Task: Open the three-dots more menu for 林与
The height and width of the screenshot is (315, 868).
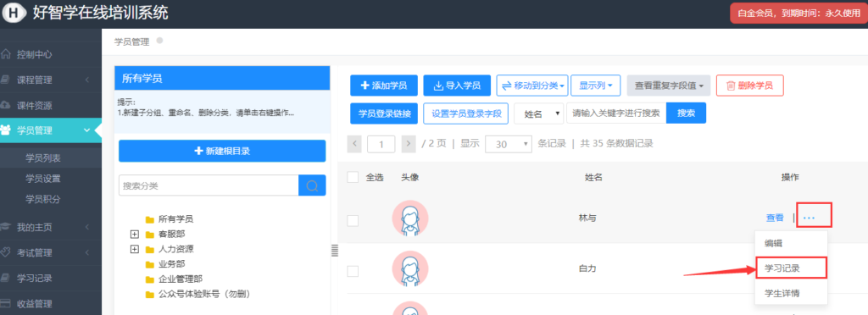Action: pyautogui.click(x=809, y=218)
